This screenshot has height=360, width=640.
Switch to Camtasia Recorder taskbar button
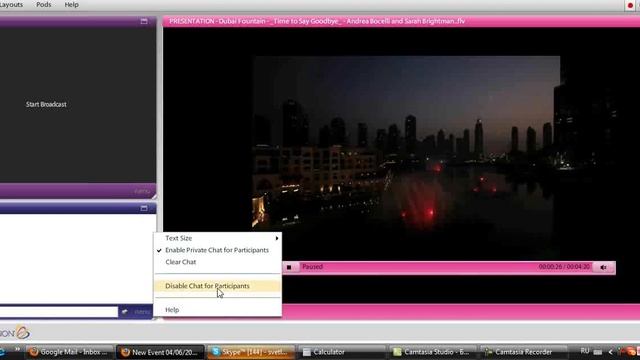pos(523,352)
